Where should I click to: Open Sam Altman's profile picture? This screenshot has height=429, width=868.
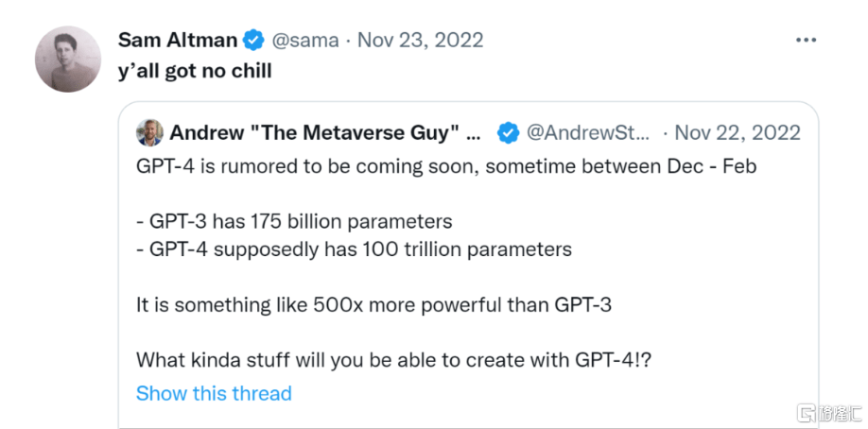pos(68,60)
